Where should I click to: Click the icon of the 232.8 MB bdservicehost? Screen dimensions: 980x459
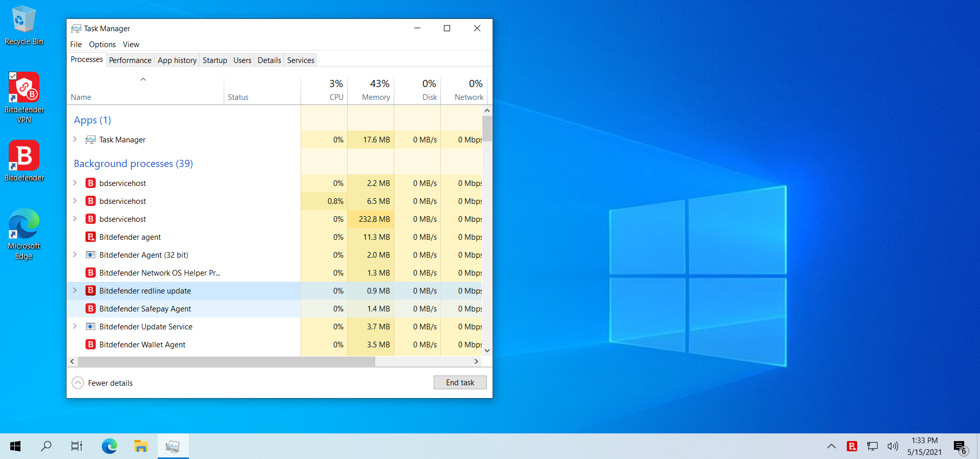[x=91, y=219]
